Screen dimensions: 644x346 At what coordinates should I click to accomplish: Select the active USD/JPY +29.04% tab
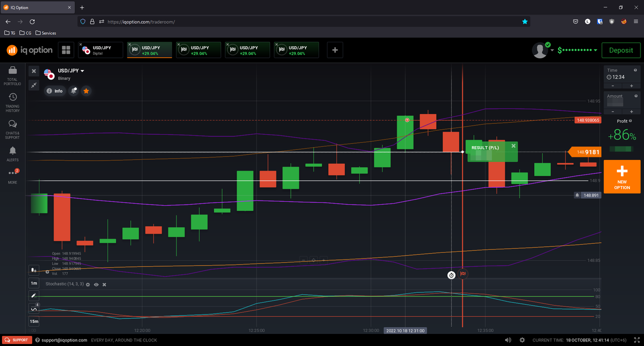click(x=149, y=50)
